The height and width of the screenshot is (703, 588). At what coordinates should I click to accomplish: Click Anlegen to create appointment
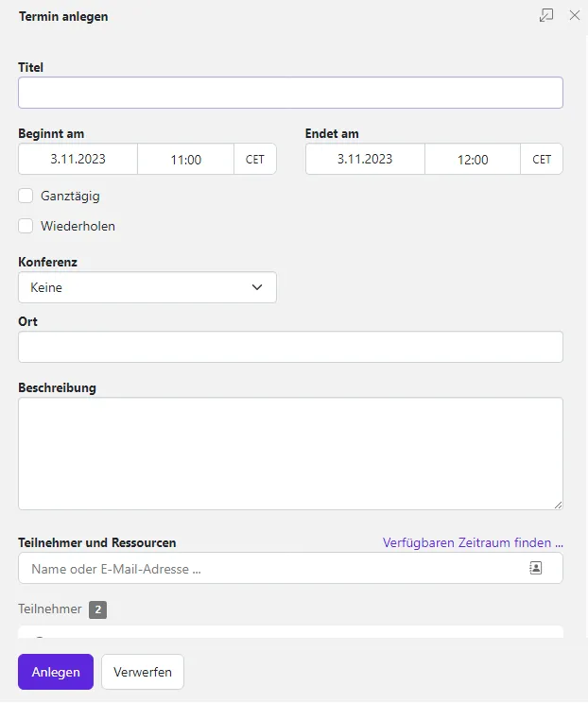55,672
